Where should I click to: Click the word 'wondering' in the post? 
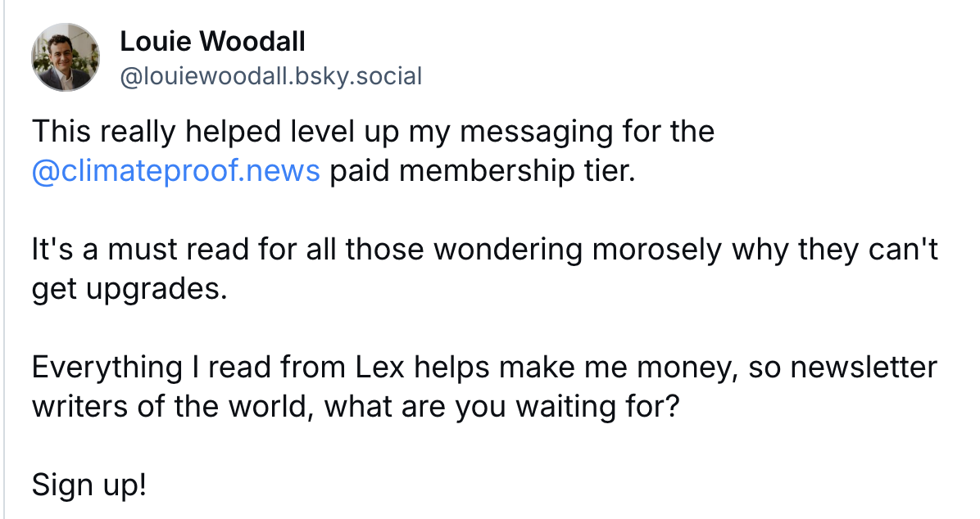[x=507, y=249]
